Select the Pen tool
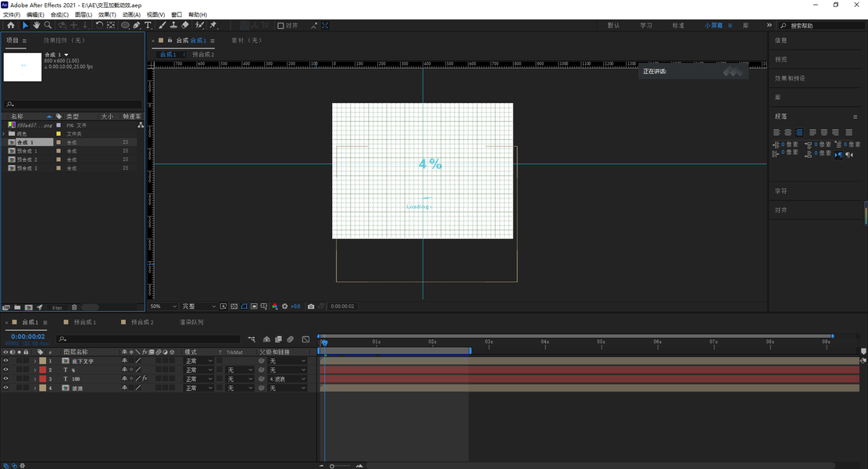 coord(136,26)
